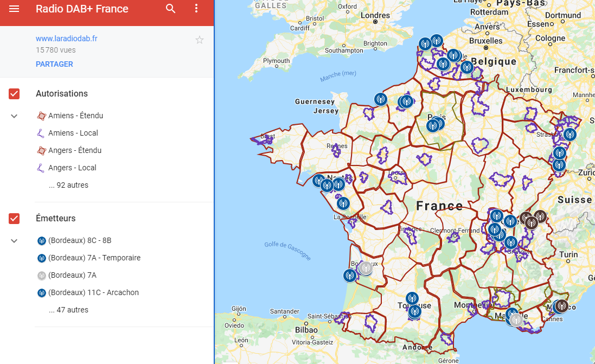Click the transmitter marker near La Rochelle

click(343, 203)
